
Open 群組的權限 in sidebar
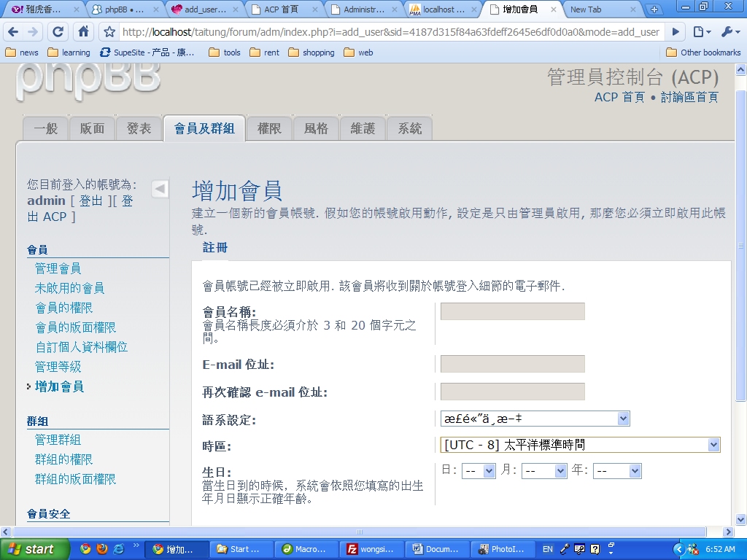(64, 459)
